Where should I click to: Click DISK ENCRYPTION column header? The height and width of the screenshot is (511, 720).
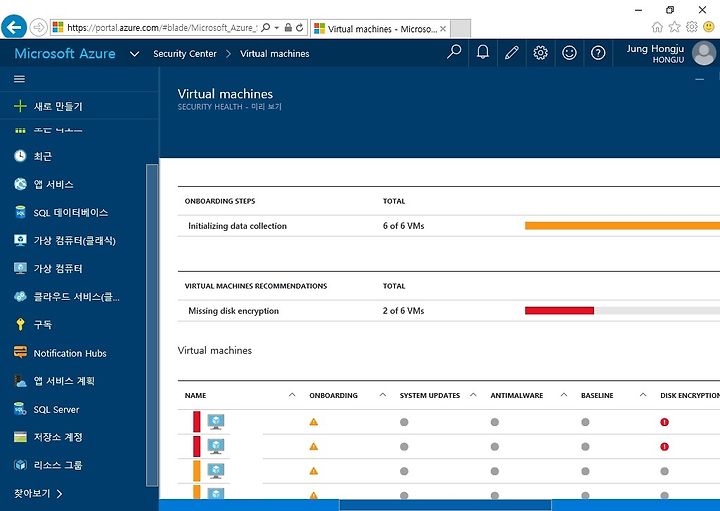690,395
